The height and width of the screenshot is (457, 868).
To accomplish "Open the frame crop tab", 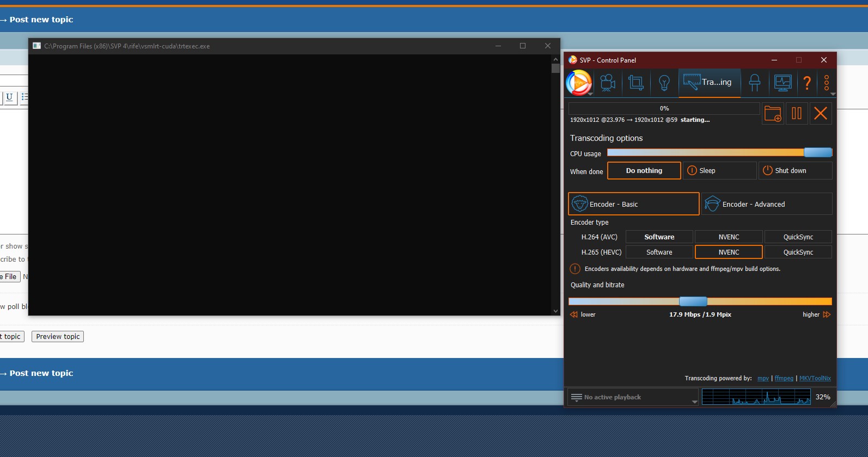I will [635, 83].
